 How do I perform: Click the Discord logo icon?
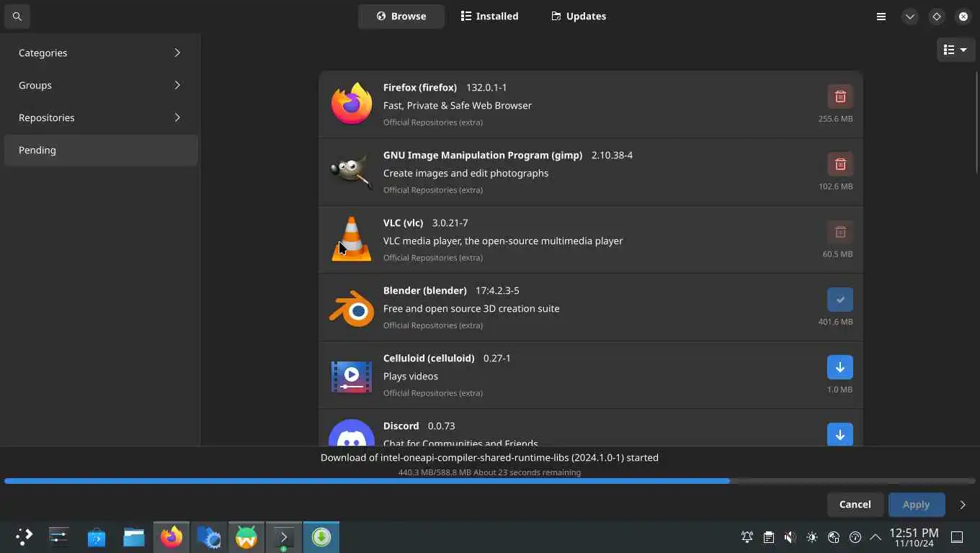[352, 433]
